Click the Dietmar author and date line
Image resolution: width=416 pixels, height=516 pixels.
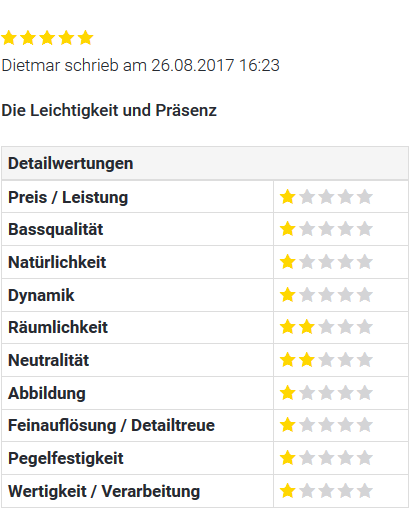pyautogui.click(x=140, y=65)
